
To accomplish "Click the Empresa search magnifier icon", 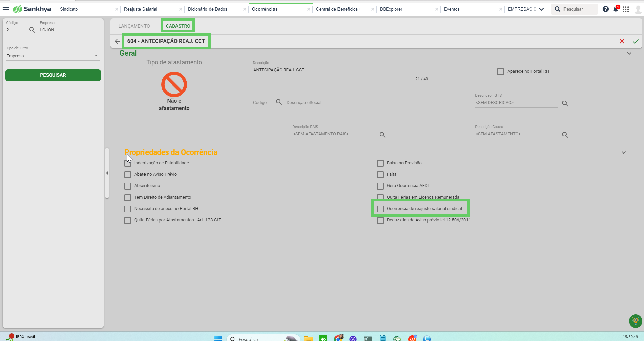I will point(32,30).
